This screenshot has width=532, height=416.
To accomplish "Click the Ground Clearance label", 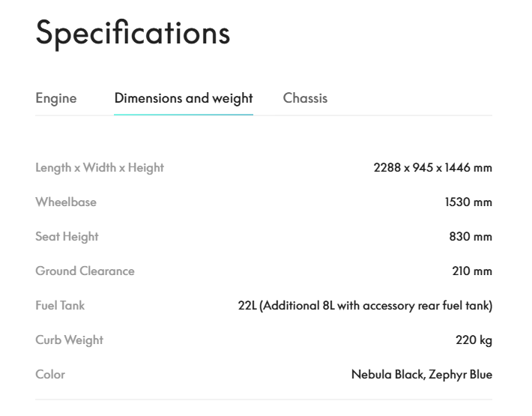I will point(85,271).
